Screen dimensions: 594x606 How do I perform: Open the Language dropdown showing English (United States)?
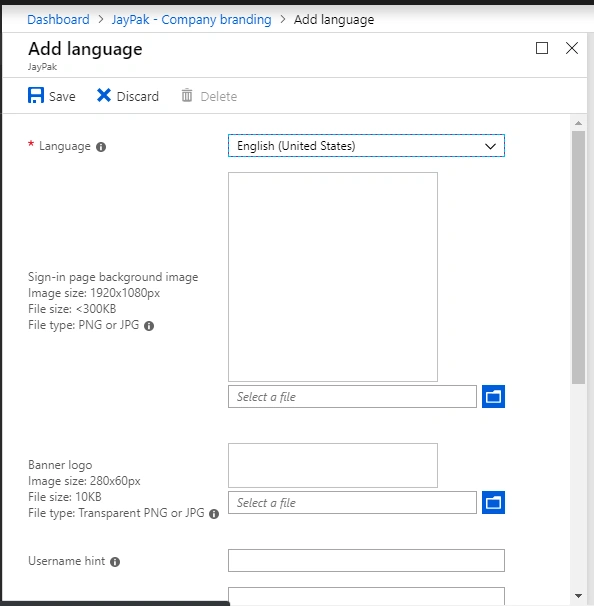tap(366, 146)
